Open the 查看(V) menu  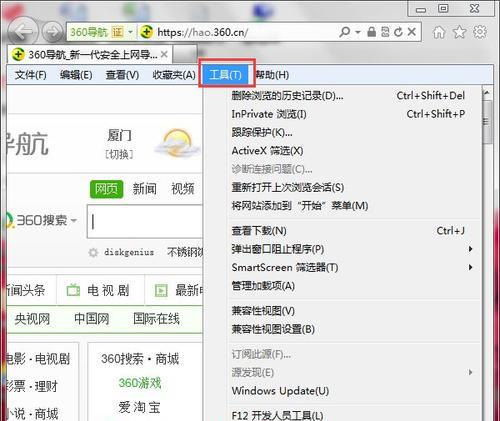(x=122, y=75)
